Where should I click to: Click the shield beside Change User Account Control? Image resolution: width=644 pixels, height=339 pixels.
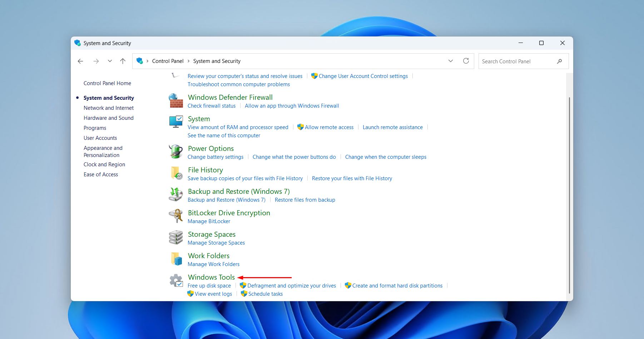point(314,76)
